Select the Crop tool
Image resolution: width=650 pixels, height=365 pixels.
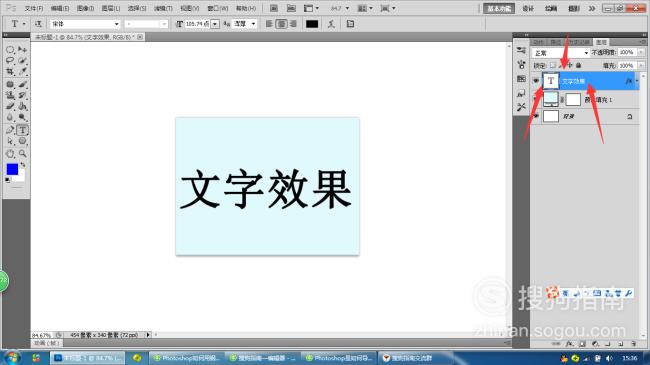pyautogui.click(x=10, y=72)
